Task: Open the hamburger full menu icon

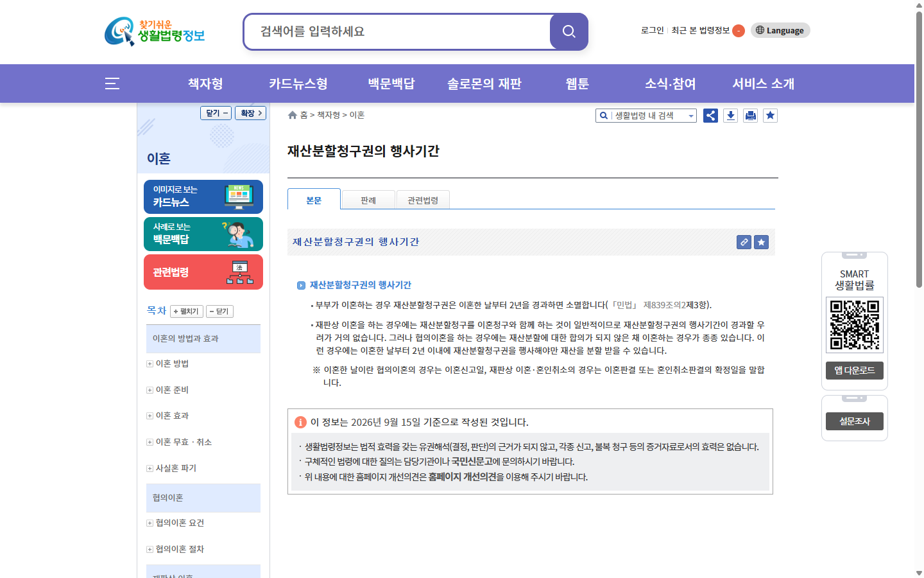Action: pos(112,83)
